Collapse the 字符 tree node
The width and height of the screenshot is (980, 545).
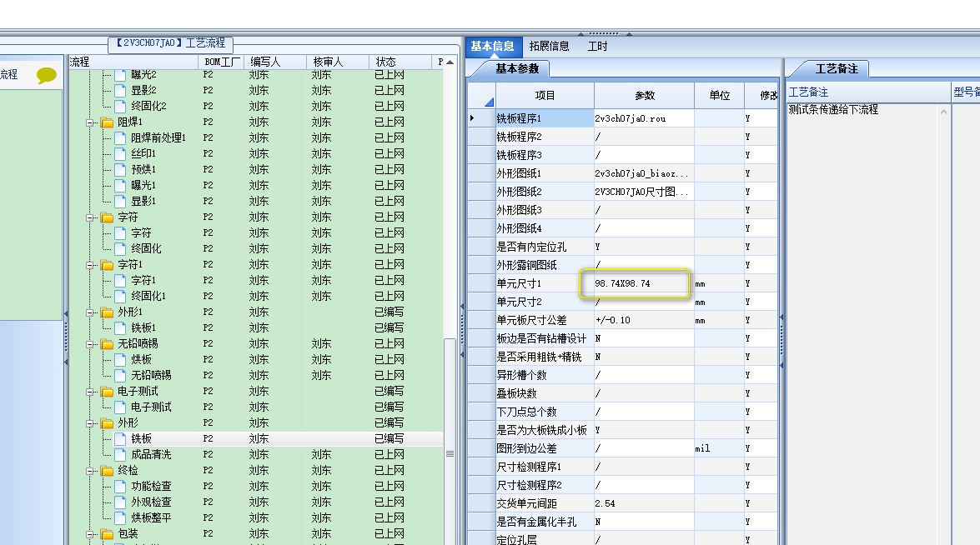[90, 217]
